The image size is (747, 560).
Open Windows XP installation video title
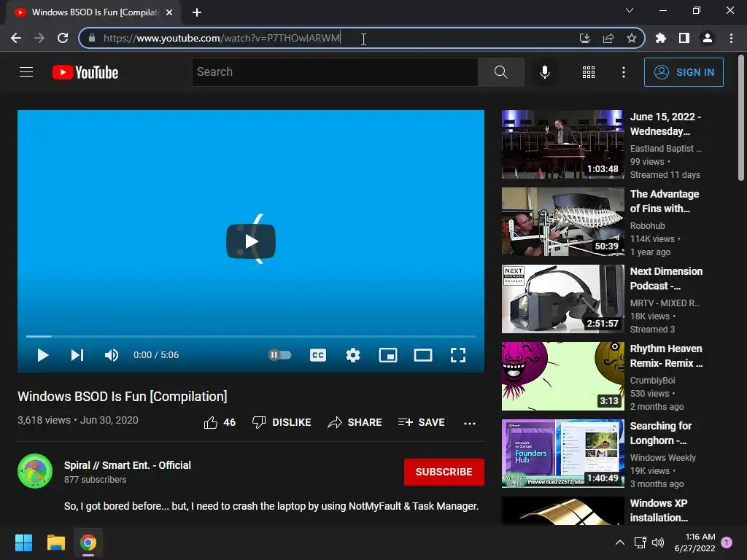[659, 510]
